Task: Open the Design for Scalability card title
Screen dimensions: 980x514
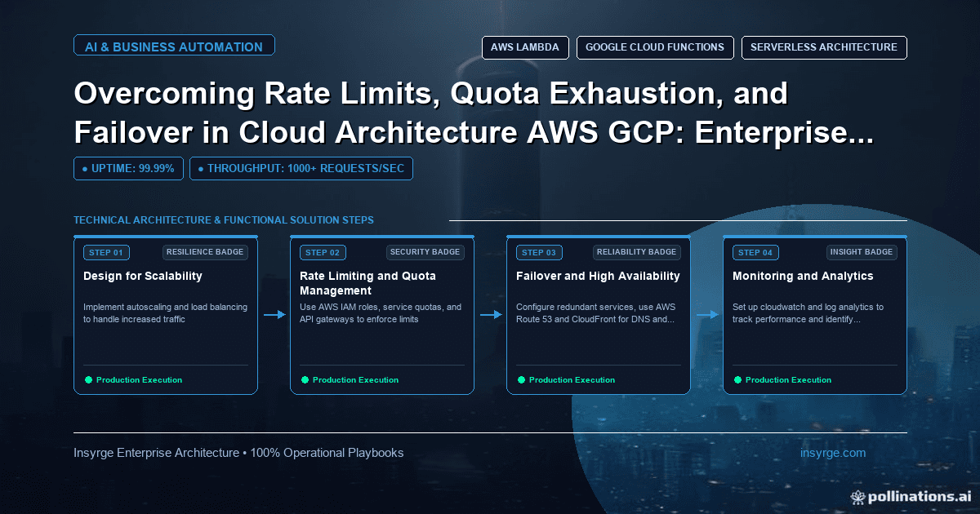Action: [x=143, y=276]
